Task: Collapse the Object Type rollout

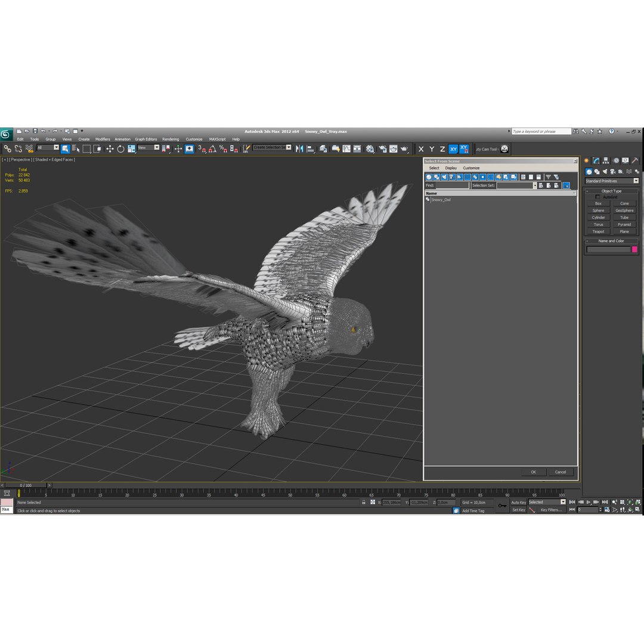Action: [611, 191]
